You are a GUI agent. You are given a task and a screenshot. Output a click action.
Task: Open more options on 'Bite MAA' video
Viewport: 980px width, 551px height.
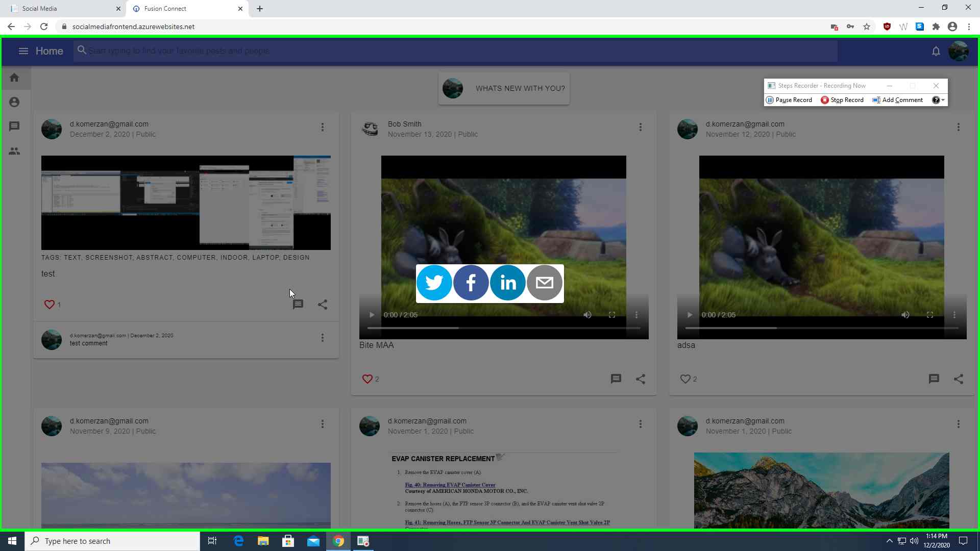pos(636,315)
